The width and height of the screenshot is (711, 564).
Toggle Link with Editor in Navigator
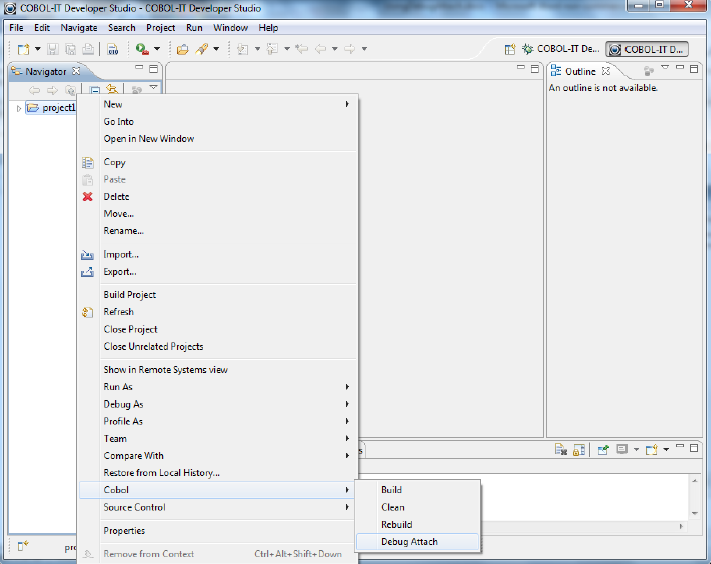(x=112, y=89)
